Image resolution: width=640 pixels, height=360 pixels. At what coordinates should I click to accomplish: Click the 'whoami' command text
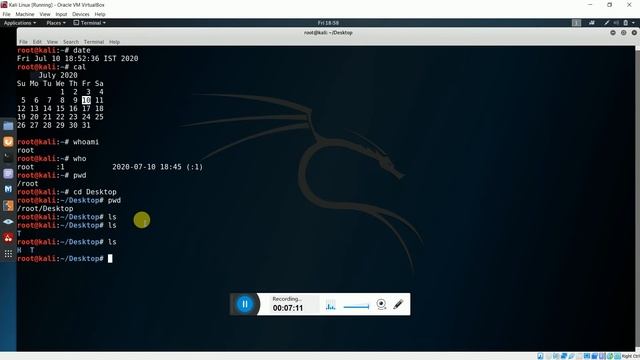pos(86,142)
